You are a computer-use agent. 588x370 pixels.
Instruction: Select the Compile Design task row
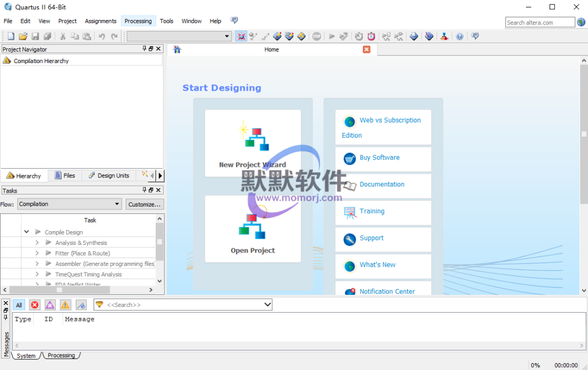point(64,232)
